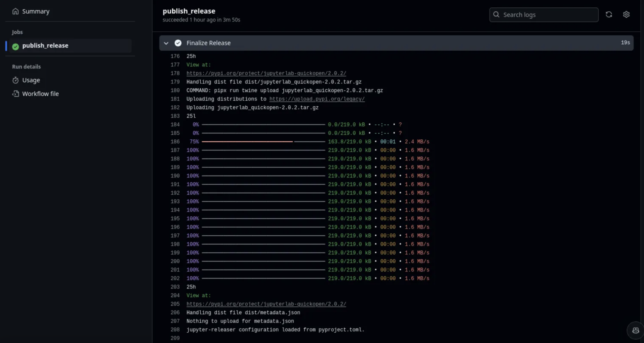Viewport: 644px width, 343px height.
Task: Click the Summary sidebar item
Action: pos(36,11)
